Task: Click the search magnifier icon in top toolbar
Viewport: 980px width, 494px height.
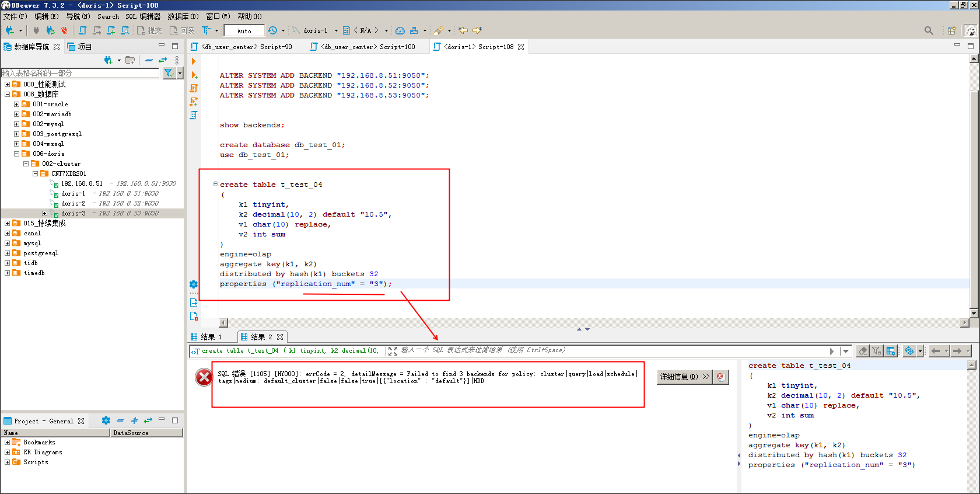Action: (x=929, y=30)
